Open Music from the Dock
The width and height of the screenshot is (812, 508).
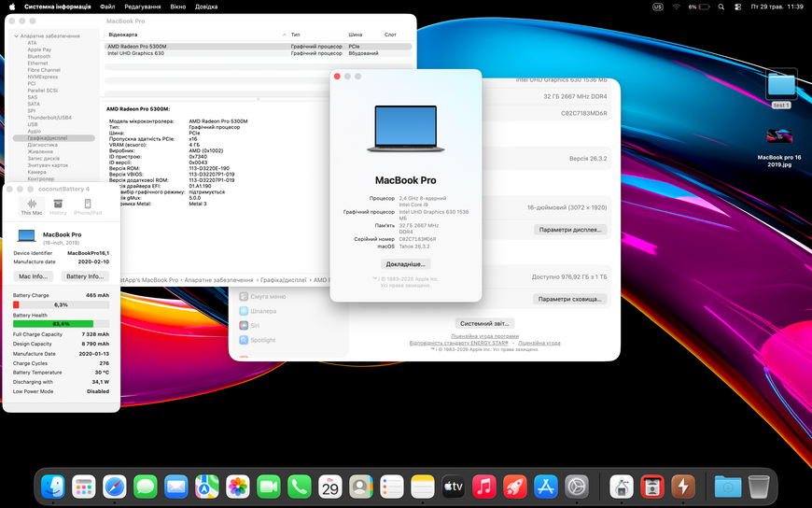(484, 487)
